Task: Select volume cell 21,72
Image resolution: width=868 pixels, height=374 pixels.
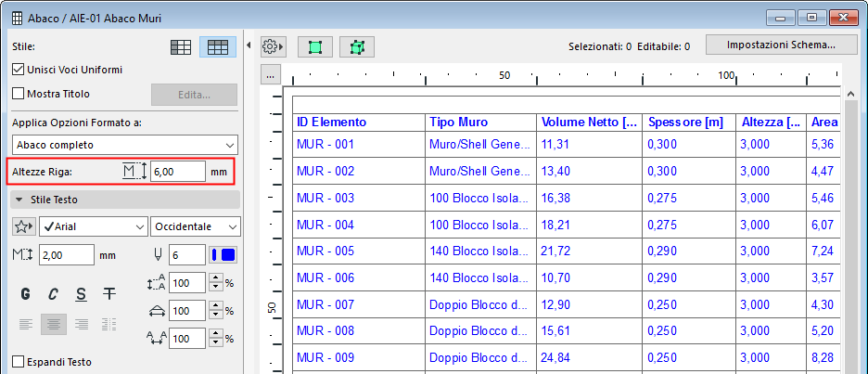Action: [x=589, y=251]
